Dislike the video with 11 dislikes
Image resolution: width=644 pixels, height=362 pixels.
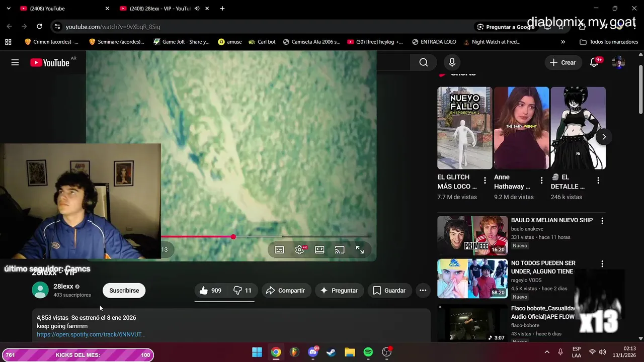point(243,291)
